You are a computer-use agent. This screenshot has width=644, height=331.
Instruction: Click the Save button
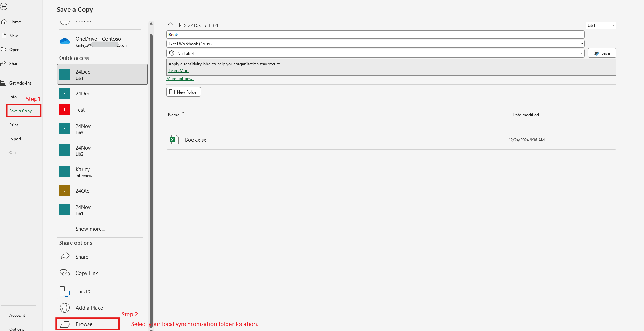coord(602,53)
